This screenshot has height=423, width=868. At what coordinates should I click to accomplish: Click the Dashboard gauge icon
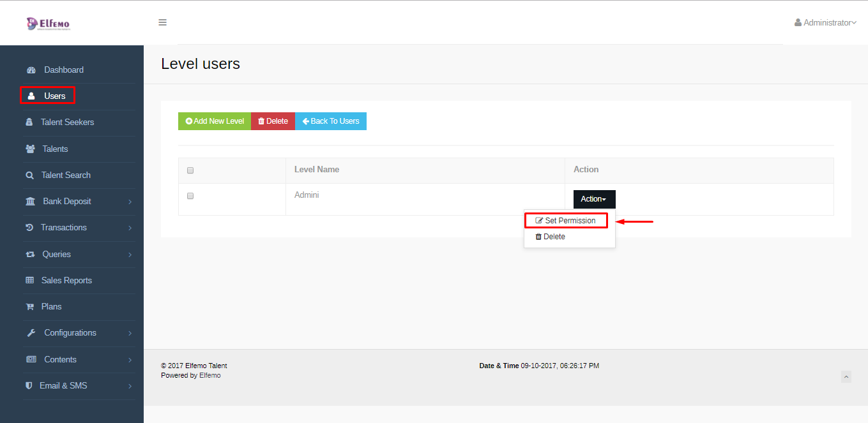[31, 70]
